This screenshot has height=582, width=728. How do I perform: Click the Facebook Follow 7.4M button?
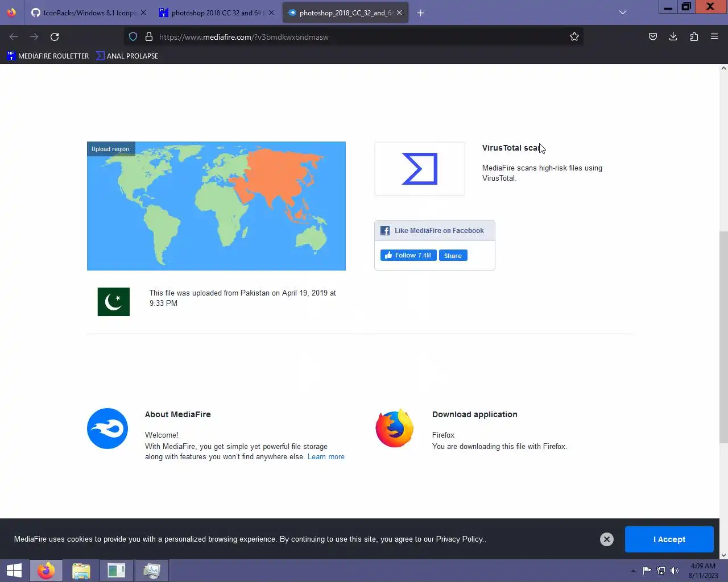click(x=408, y=255)
